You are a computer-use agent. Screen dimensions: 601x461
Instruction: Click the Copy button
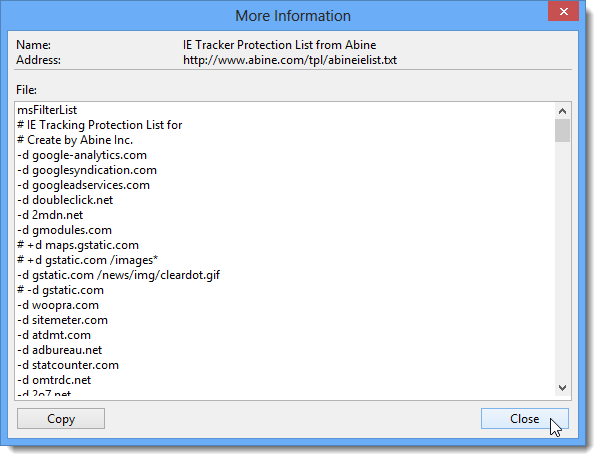61,418
